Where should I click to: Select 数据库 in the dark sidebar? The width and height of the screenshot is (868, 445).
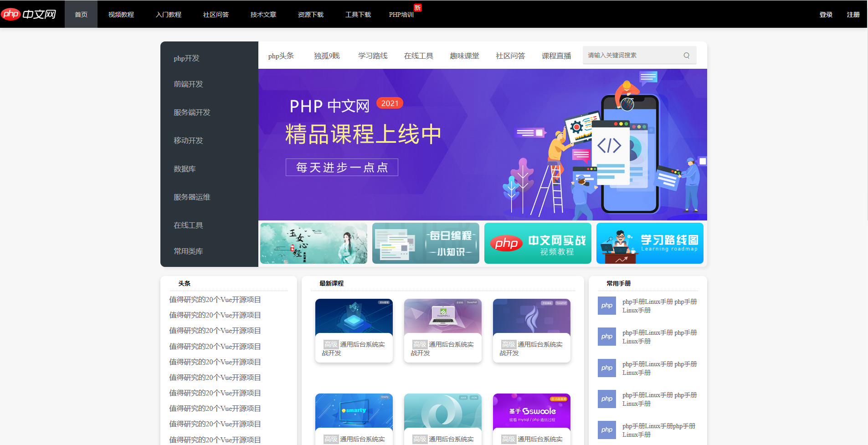pyautogui.click(x=185, y=169)
